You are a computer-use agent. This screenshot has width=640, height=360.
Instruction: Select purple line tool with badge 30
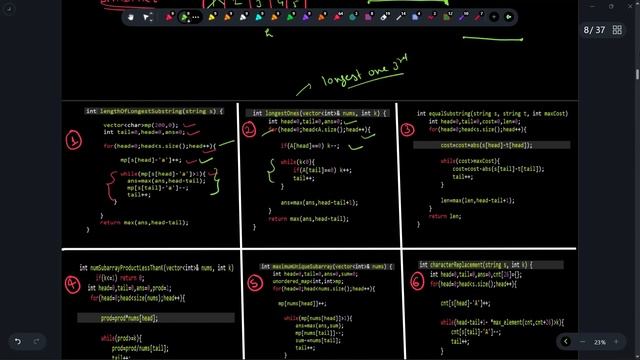[x=462, y=17]
